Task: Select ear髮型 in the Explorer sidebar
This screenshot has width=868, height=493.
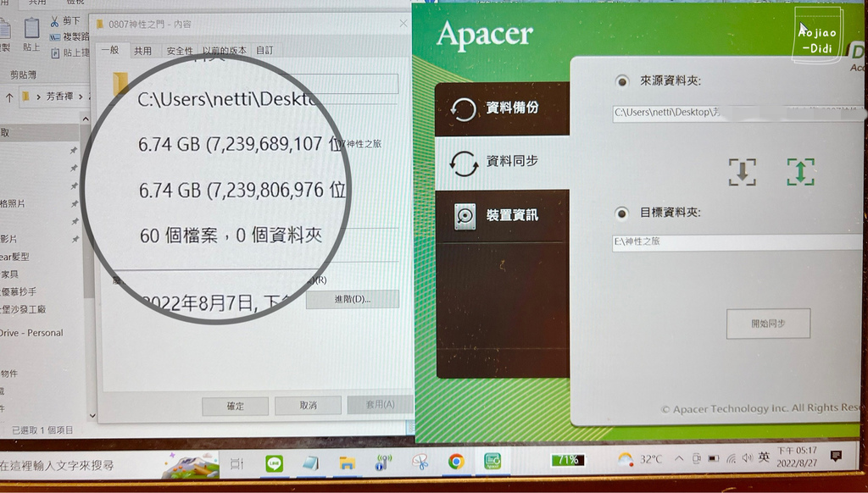Action: pyautogui.click(x=14, y=257)
